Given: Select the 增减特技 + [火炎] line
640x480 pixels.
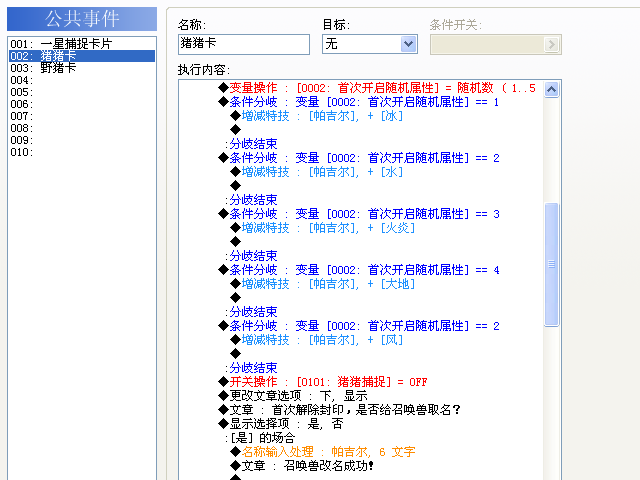Looking at the screenshot, I should click(322, 228).
